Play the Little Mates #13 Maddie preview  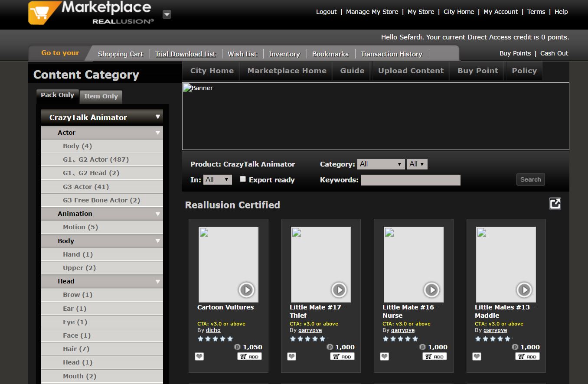[x=524, y=290]
